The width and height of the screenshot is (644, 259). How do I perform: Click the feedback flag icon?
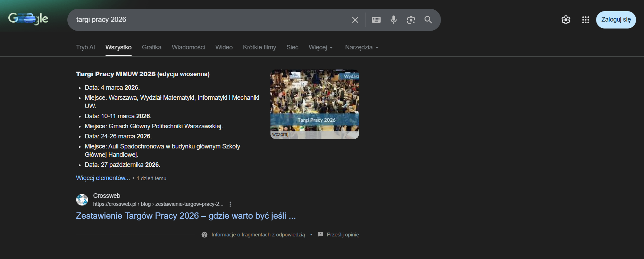click(x=320, y=235)
